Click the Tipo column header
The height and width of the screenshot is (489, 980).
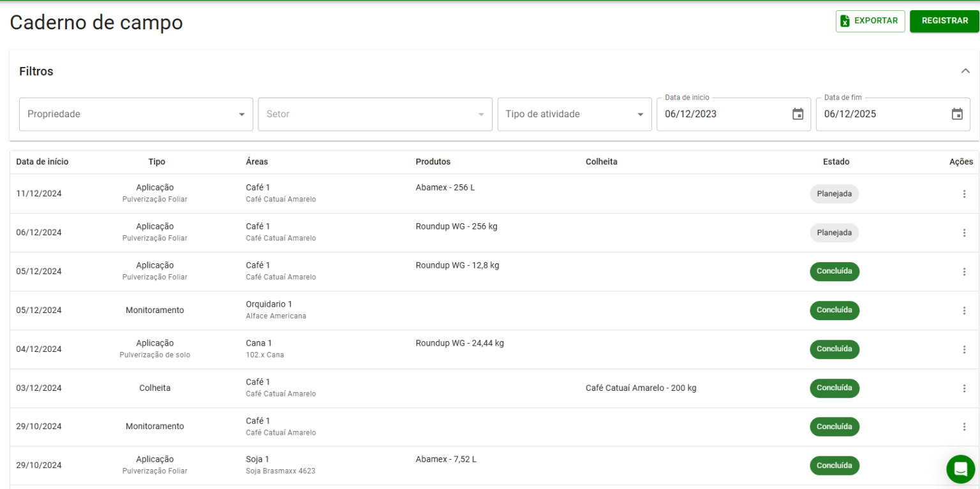pos(156,162)
